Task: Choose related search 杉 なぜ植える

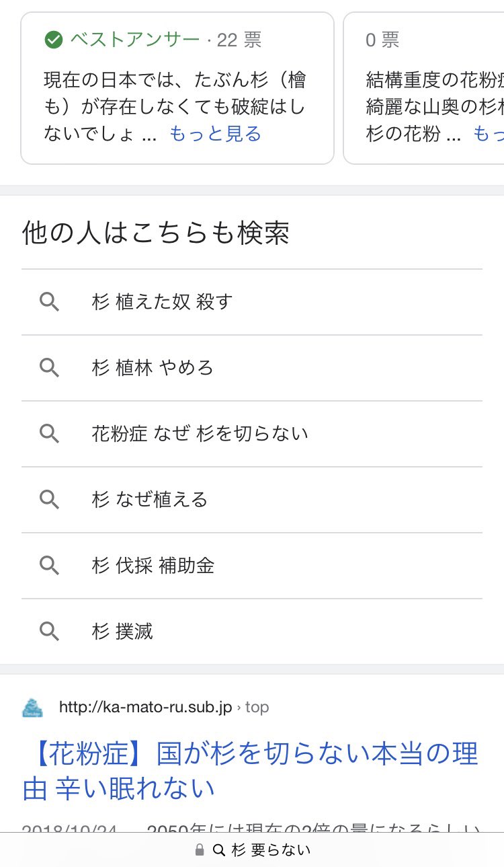Action: tap(252, 499)
